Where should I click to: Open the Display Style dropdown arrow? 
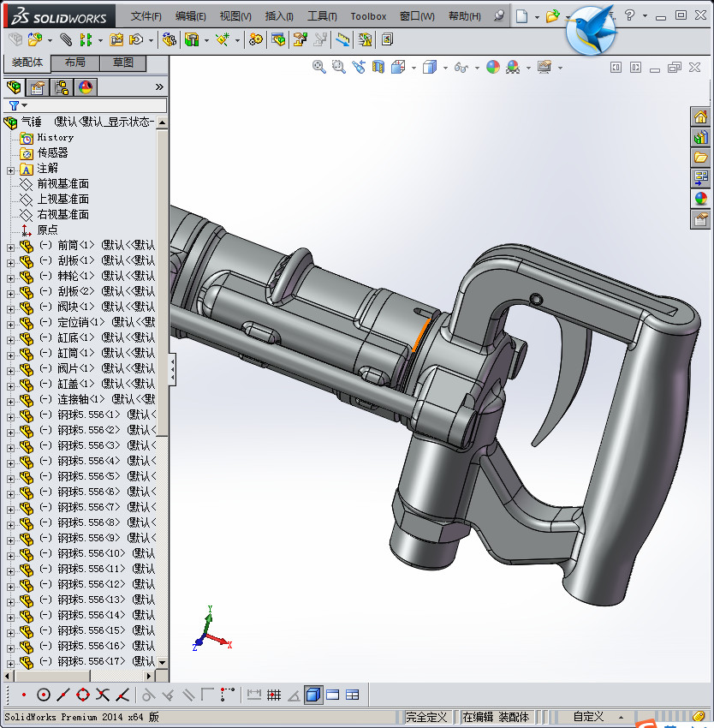click(x=445, y=69)
